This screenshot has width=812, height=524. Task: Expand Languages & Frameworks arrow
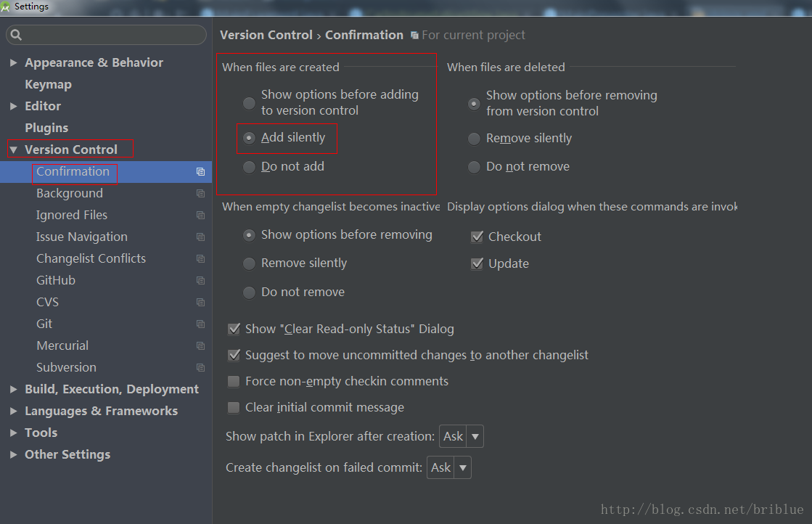point(14,411)
